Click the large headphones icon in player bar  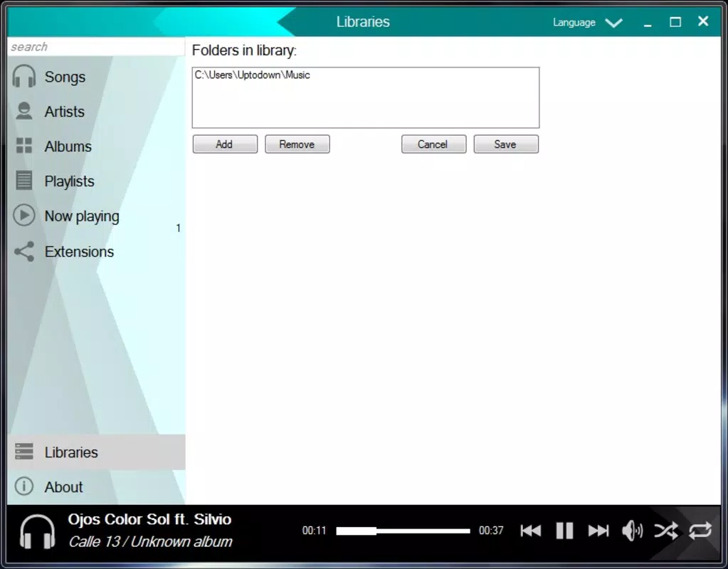pyautogui.click(x=37, y=531)
